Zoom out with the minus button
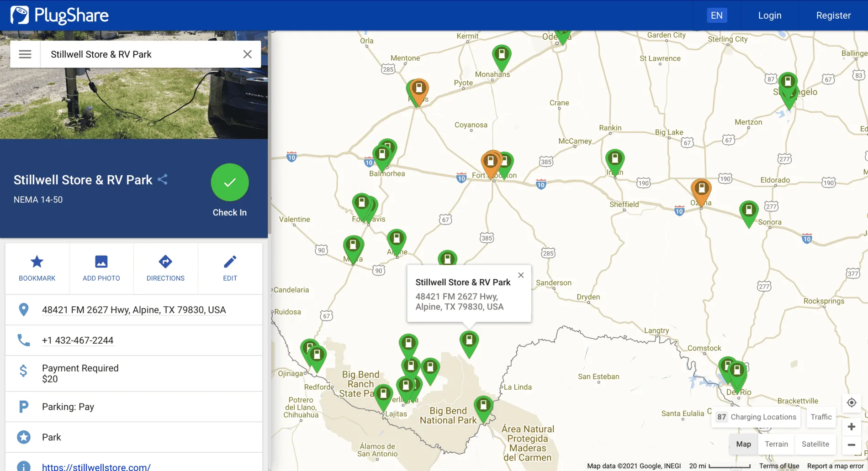The width and height of the screenshot is (868, 471). click(x=852, y=445)
